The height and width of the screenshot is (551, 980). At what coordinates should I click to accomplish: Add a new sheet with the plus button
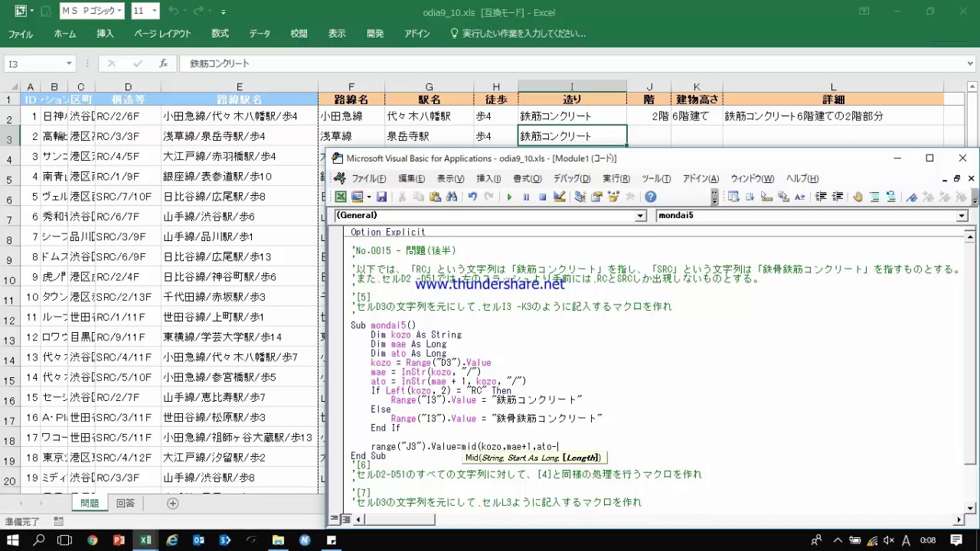(172, 503)
